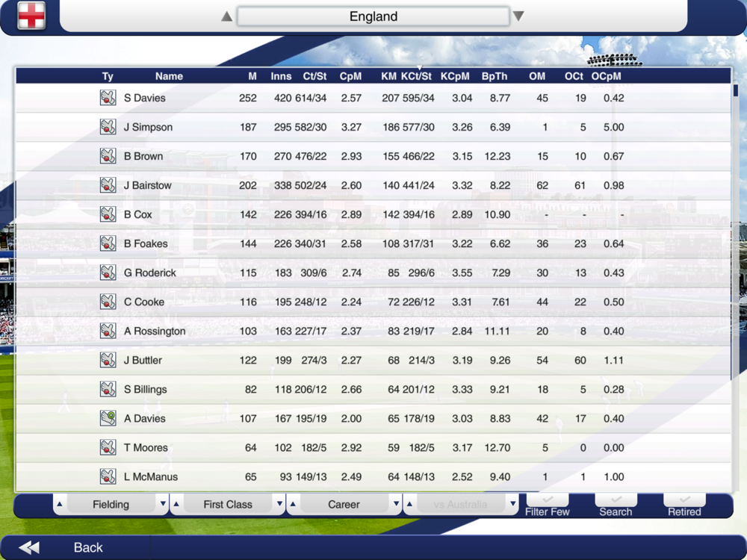The height and width of the screenshot is (560, 747).
Task: Select player name B Foakes
Action: pos(146,243)
